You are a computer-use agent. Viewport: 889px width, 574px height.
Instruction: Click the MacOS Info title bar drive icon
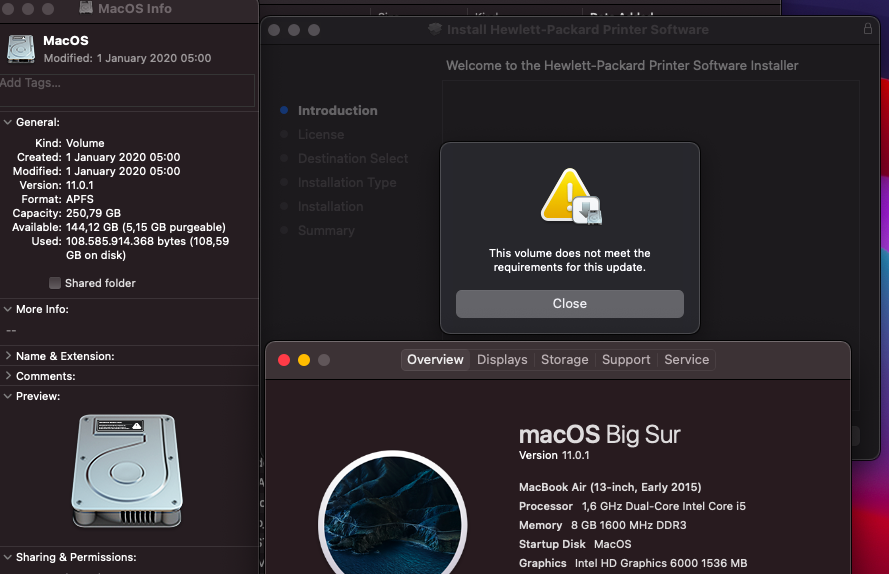pos(86,8)
